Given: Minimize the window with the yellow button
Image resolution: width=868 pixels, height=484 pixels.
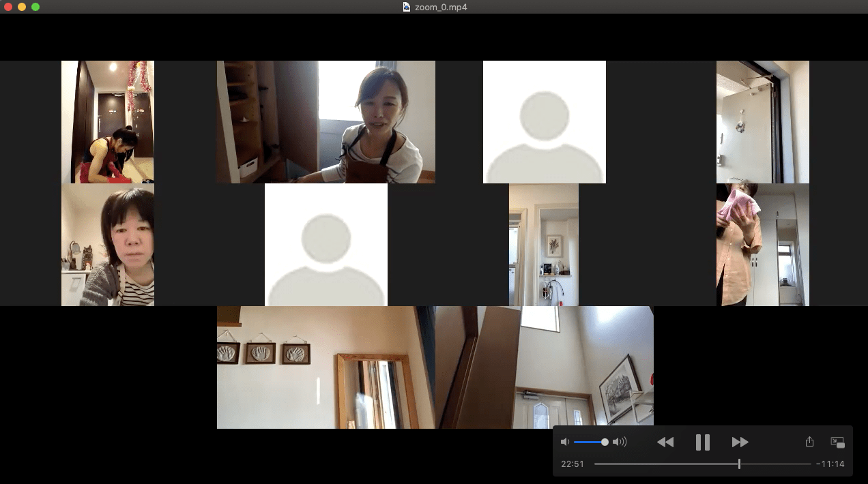Looking at the screenshot, I should point(22,7).
